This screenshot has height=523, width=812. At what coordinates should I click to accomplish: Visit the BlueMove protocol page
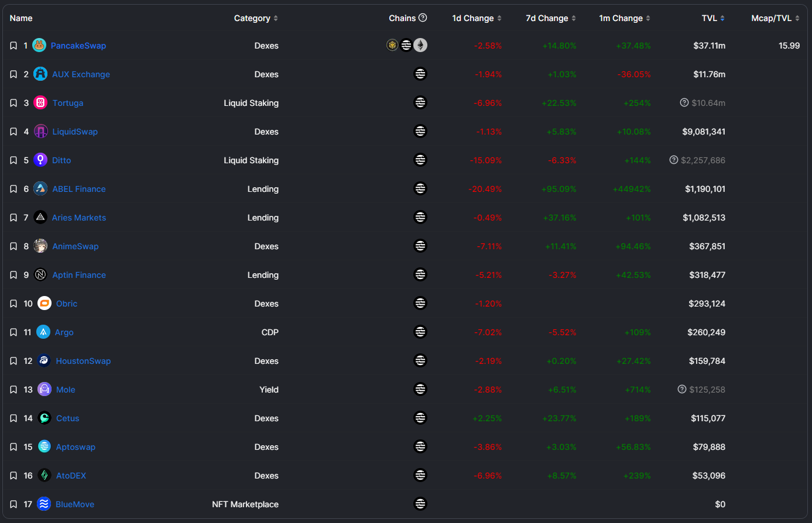point(75,504)
